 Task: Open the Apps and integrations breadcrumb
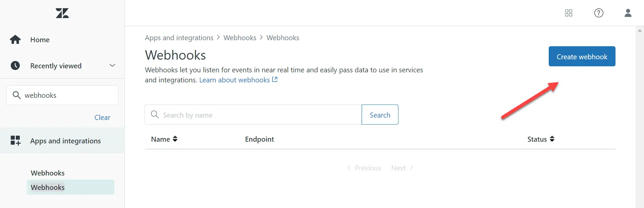[179, 38]
